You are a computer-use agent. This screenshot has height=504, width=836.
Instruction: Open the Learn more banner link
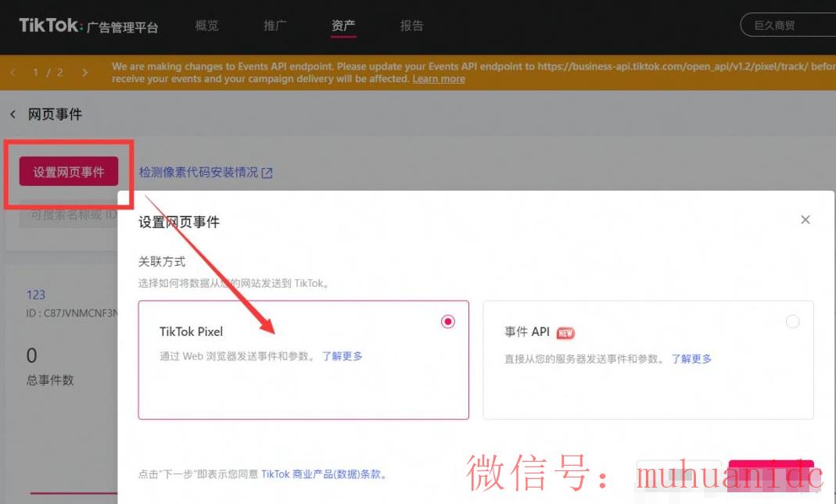[x=439, y=79]
